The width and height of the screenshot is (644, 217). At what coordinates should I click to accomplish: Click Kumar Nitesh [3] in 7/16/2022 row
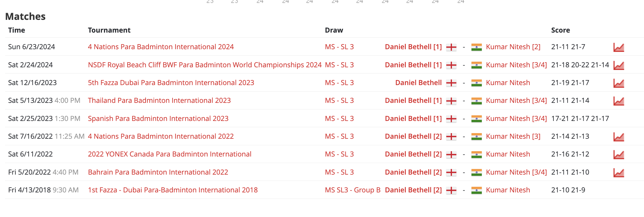pos(513,136)
